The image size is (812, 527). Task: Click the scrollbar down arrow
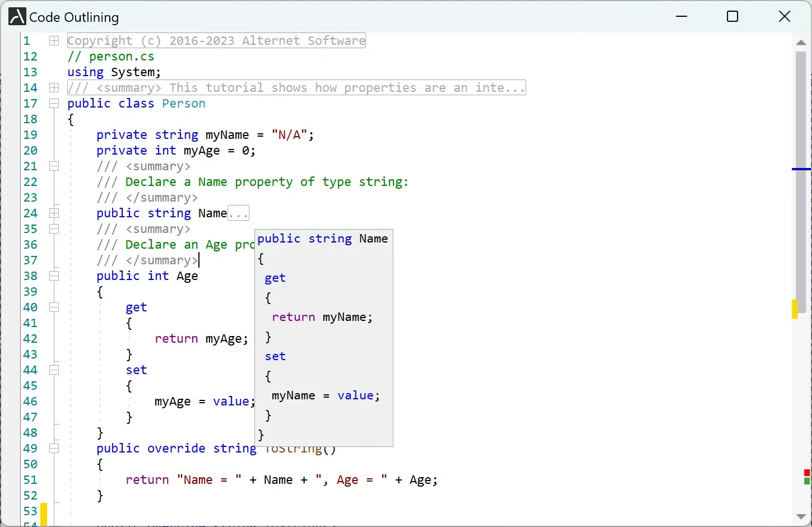[800, 517]
